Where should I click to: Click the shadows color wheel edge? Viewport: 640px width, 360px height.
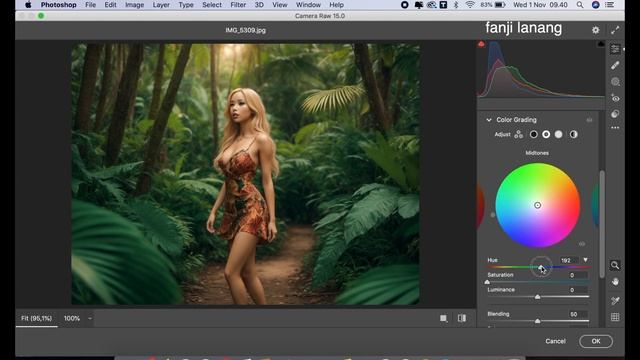point(481,205)
